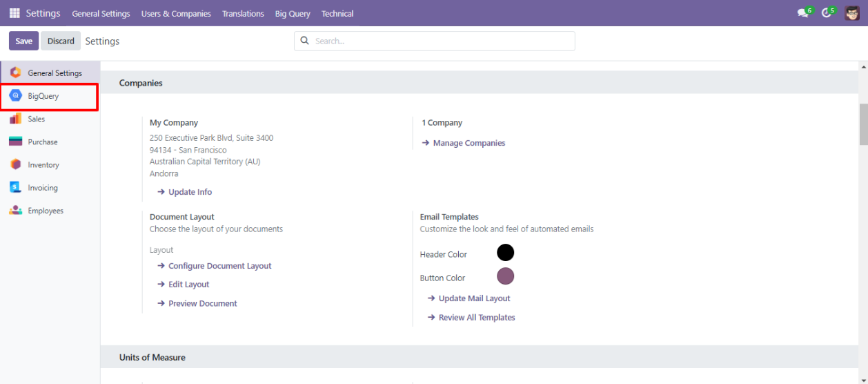Pick the purple Button Color swatch

click(x=505, y=276)
